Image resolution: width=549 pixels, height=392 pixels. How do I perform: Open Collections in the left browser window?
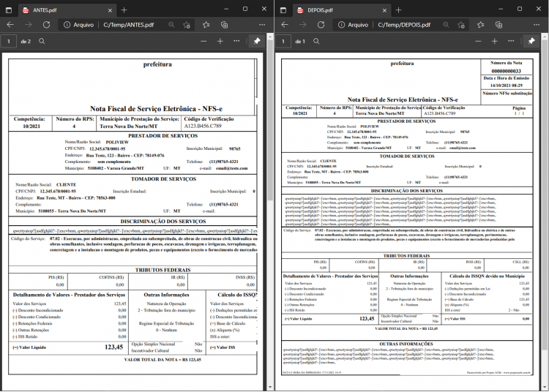(224, 25)
